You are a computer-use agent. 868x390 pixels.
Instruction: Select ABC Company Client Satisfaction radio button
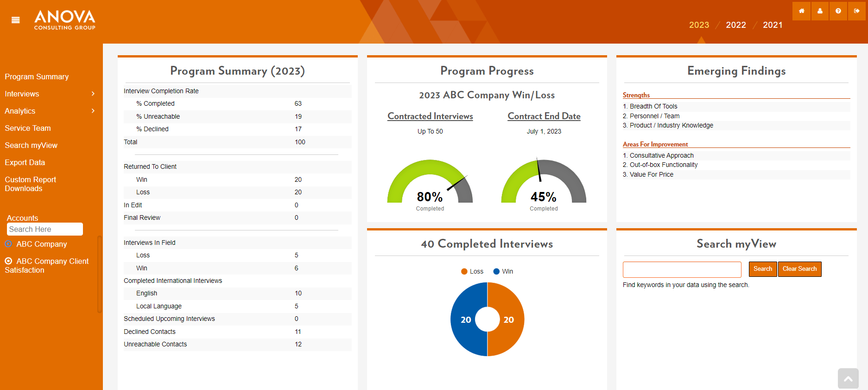tap(8, 261)
